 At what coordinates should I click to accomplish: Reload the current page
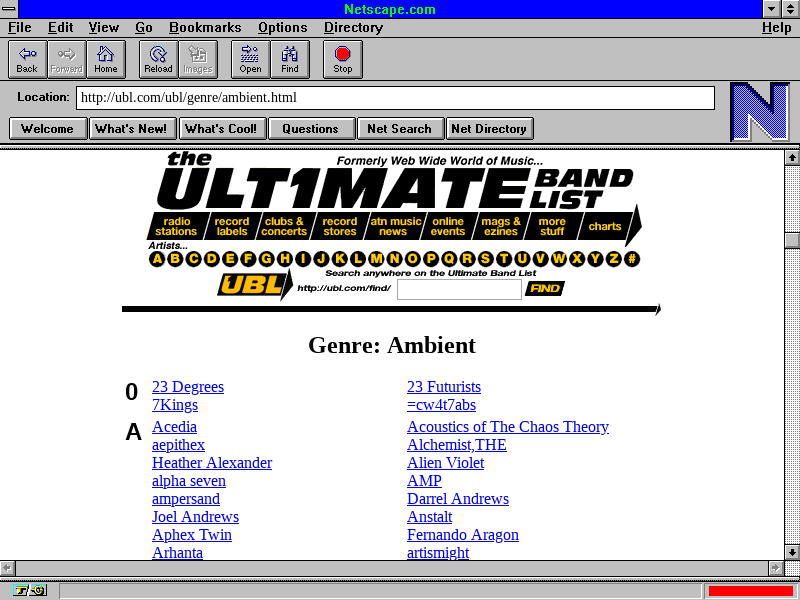[x=158, y=59]
